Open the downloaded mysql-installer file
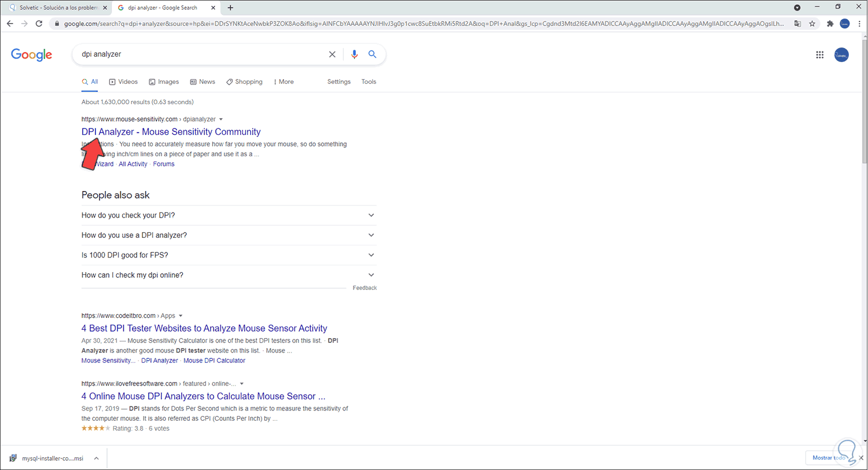868x470 pixels. coord(47,458)
